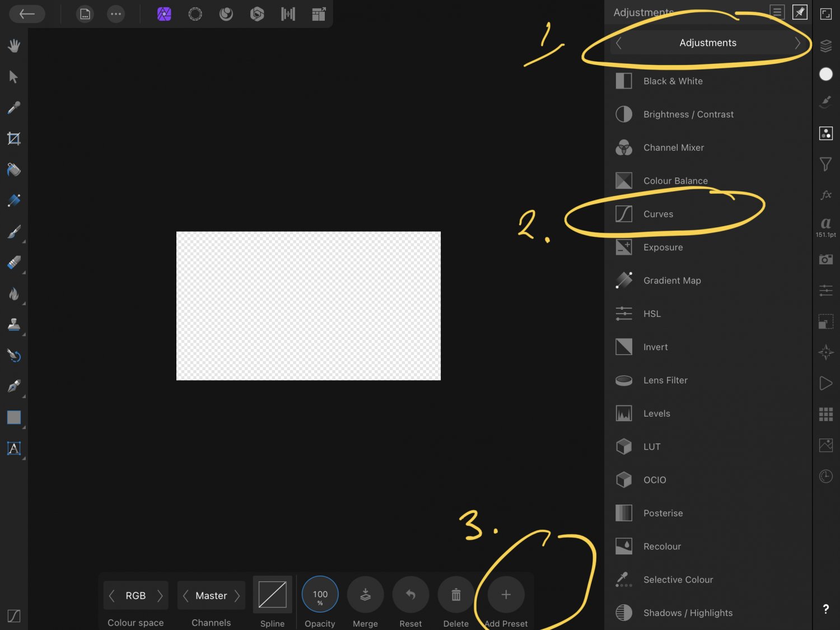The image size is (840, 630).
Task: Adjust the 100% Opacity dial
Action: (320, 595)
